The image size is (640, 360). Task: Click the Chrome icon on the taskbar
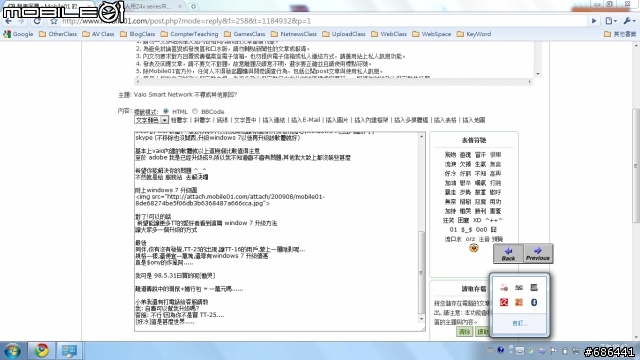point(41,351)
